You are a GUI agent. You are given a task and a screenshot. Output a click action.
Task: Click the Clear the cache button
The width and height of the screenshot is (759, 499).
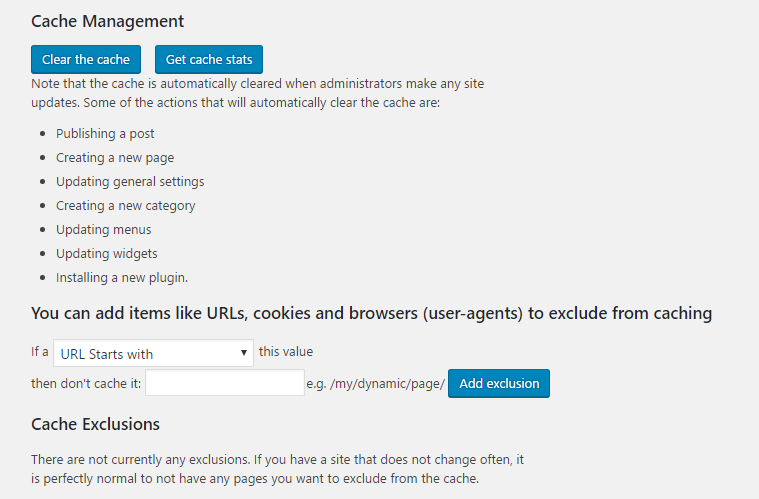coord(86,60)
